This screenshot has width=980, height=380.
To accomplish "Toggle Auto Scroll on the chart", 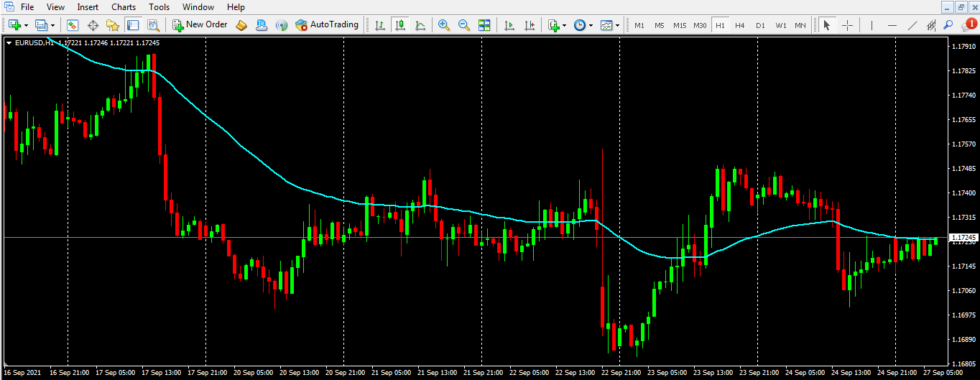I will [509, 25].
